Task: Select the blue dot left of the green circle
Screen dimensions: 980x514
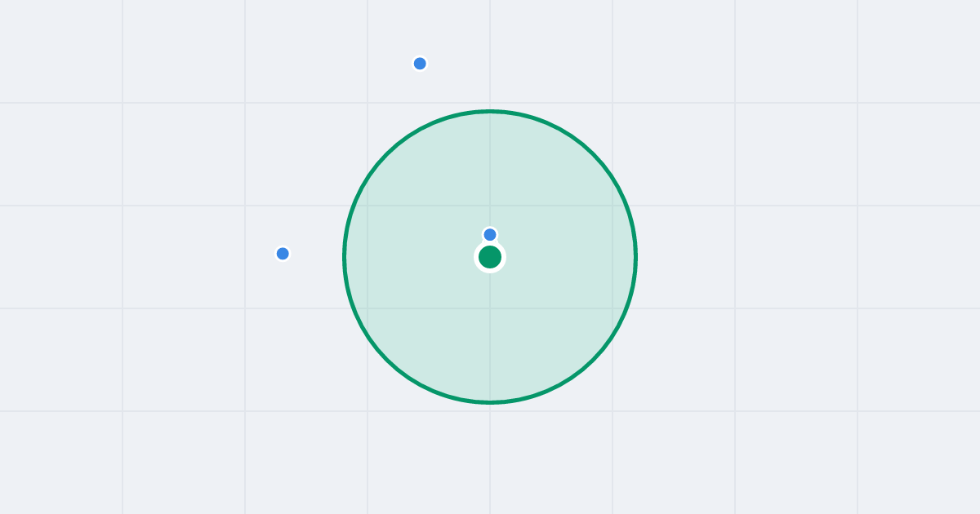Action: [283, 254]
